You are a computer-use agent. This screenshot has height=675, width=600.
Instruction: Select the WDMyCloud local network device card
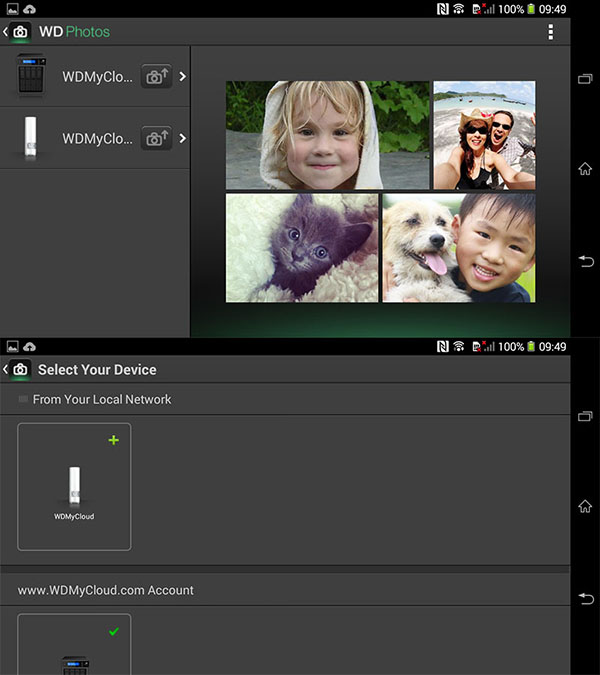(74, 486)
